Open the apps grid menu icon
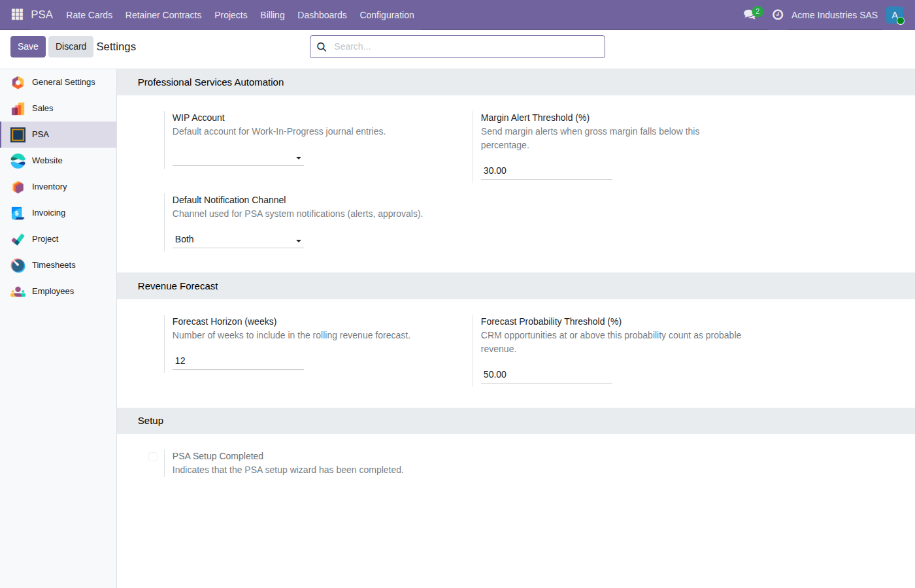 coord(18,14)
